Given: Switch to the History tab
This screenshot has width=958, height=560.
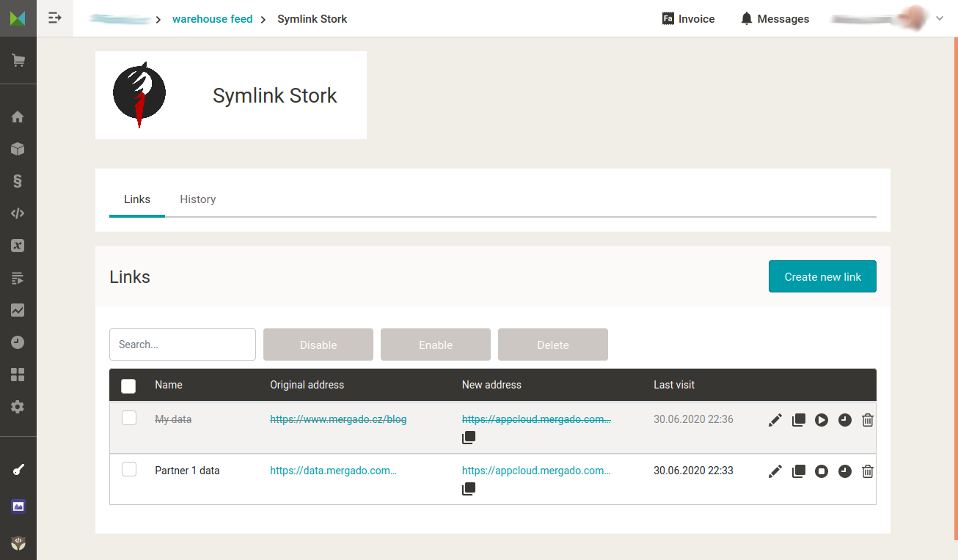Looking at the screenshot, I should tap(198, 199).
